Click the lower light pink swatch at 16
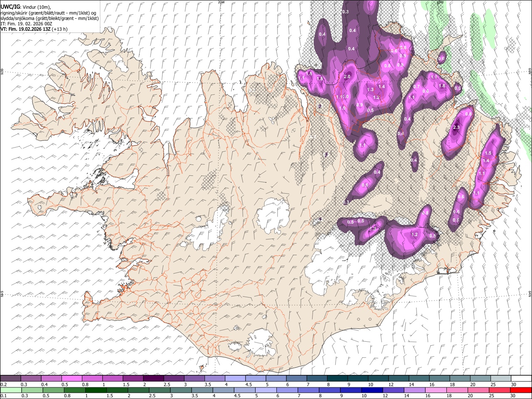The image size is (532, 399). point(436,390)
